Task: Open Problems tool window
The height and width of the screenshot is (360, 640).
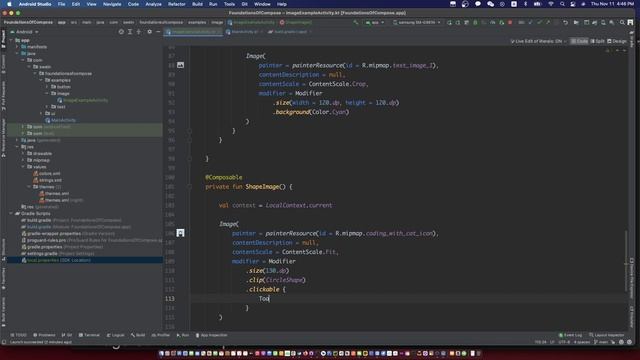Action: coord(44,335)
